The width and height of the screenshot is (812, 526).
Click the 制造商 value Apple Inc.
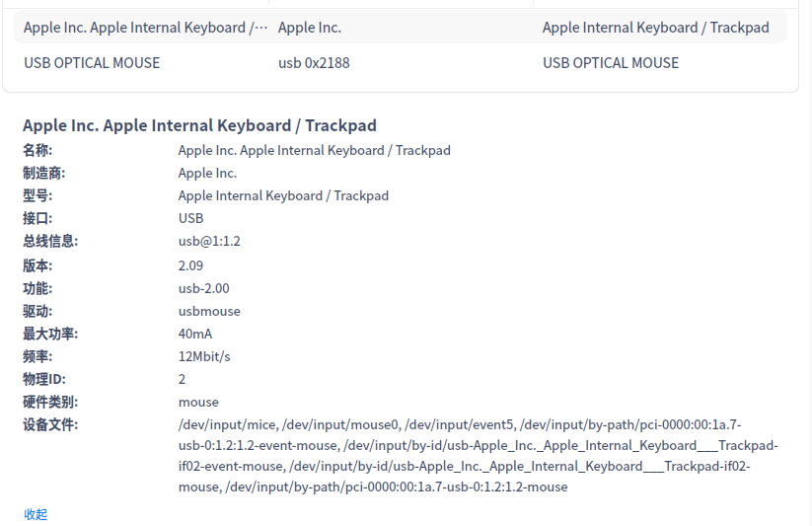(x=207, y=174)
